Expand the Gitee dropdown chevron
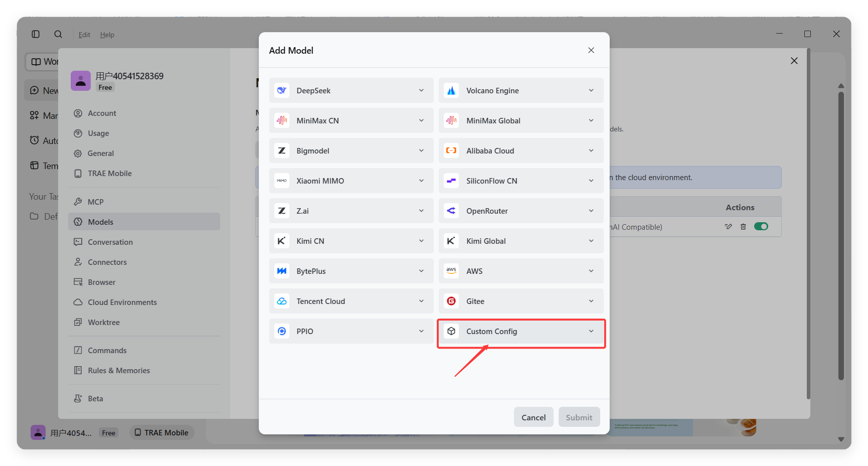The width and height of the screenshot is (868, 466). [x=591, y=301]
